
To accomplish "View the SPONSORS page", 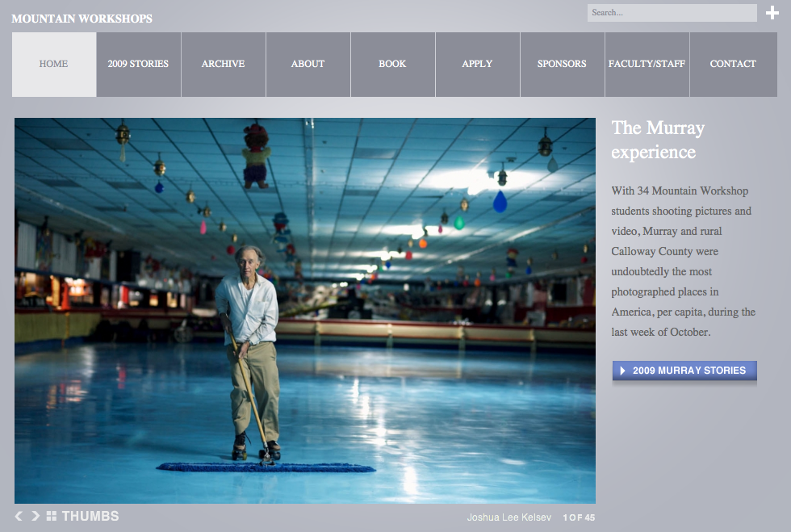I will coord(562,64).
